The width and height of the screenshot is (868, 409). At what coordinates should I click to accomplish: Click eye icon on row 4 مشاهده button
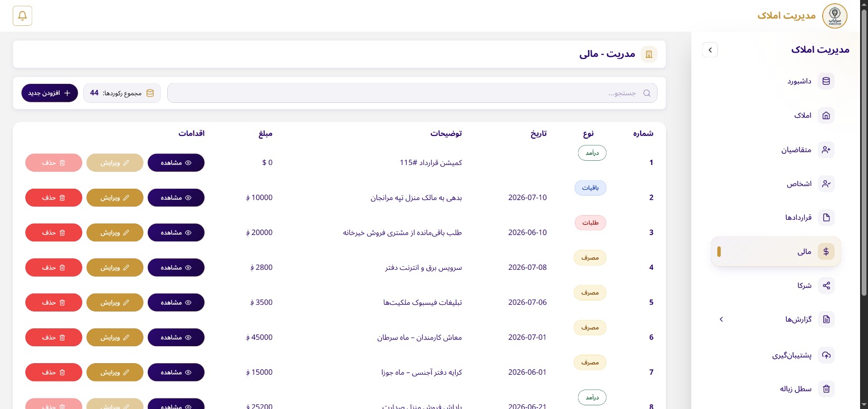pos(188,268)
